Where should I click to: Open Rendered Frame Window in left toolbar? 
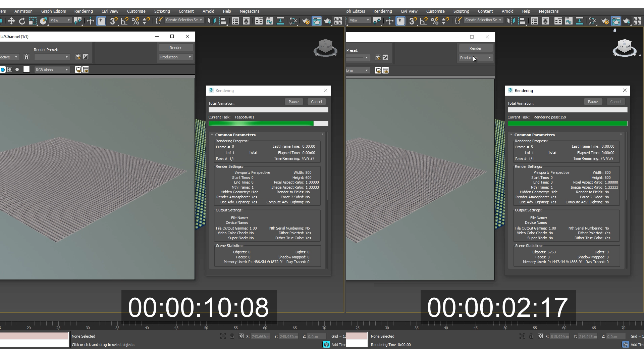click(x=317, y=21)
